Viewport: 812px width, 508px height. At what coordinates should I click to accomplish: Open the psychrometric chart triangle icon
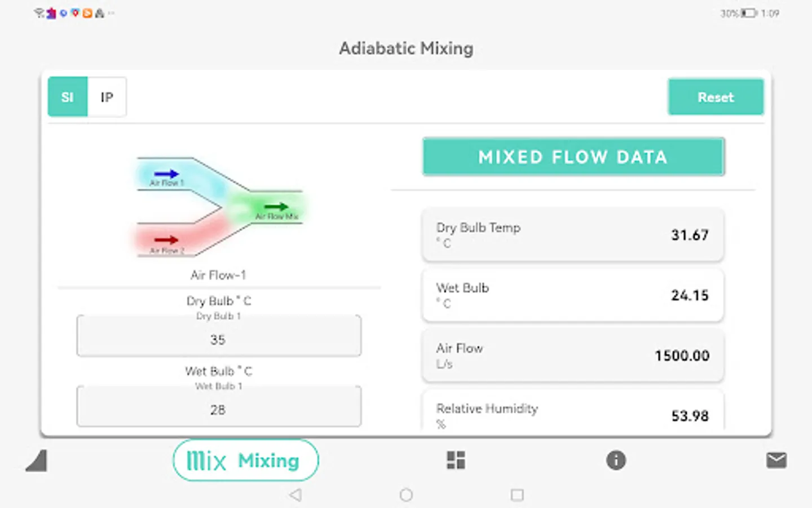coord(37,461)
